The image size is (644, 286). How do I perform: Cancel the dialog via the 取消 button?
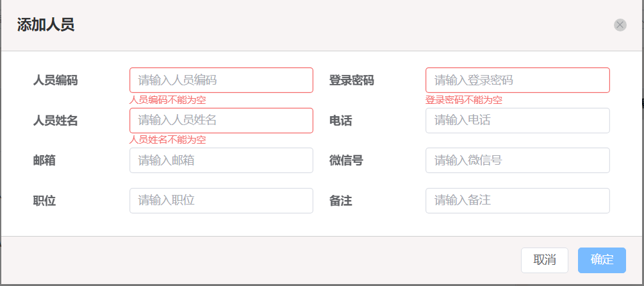click(545, 260)
